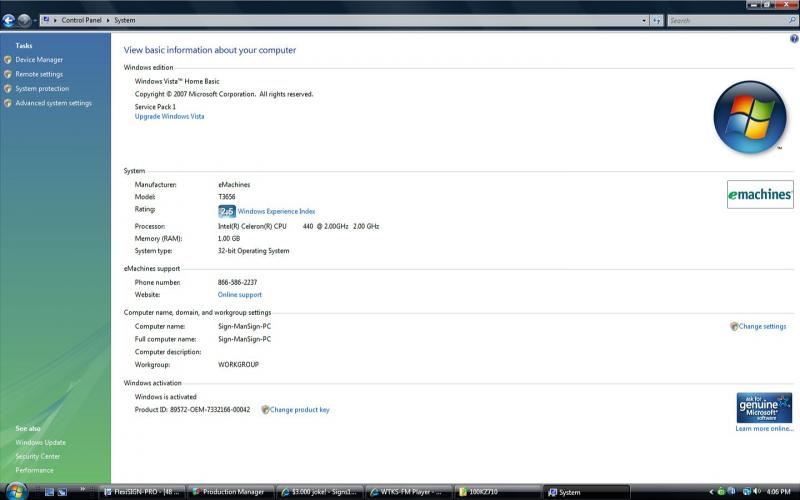Screen dimensions: 800x500
Task: Open Learn more online link
Action: (764, 429)
